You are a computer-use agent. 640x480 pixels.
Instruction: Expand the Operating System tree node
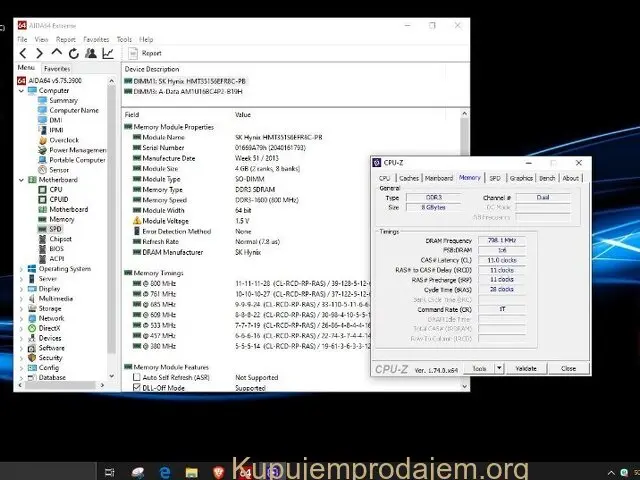click(x=20, y=268)
